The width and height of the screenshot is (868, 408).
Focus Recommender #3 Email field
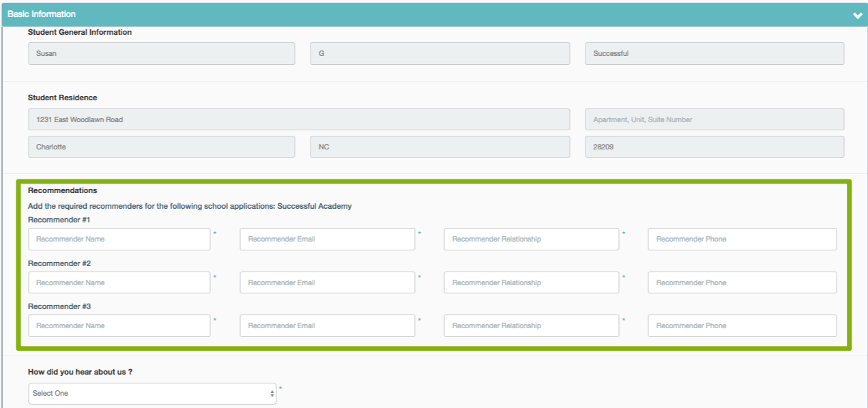point(328,326)
